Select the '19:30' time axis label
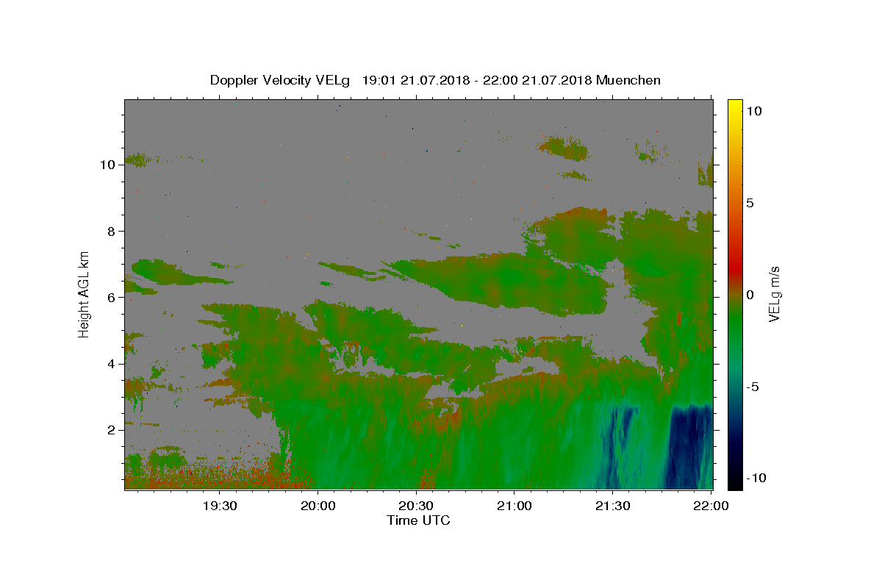The image size is (882, 588). [x=220, y=506]
